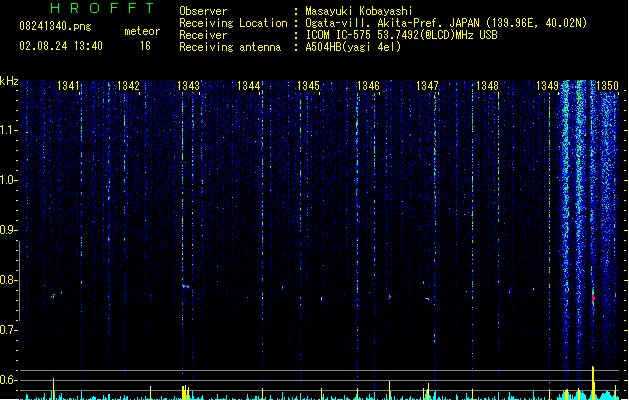Click the 'Receiving Location' label
The image size is (629, 400).
(x=233, y=23)
